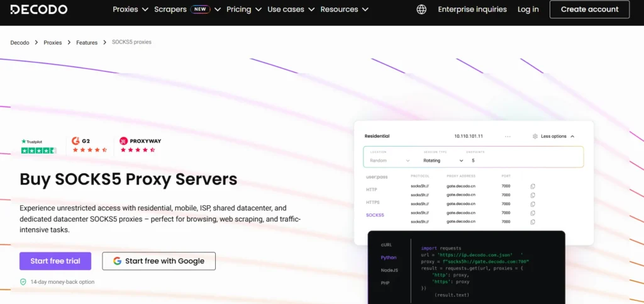Open the language globe icon
Screen dimensions: 644x304
pos(421,9)
